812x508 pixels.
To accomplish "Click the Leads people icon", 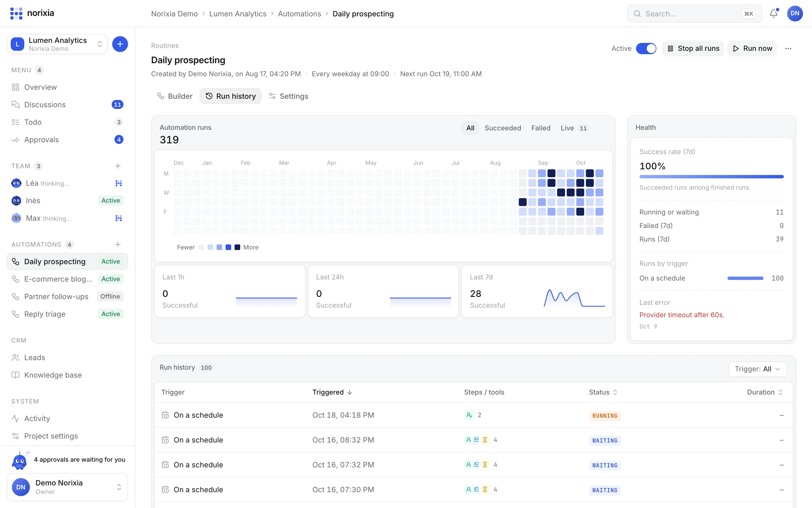I will [x=16, y=358].
